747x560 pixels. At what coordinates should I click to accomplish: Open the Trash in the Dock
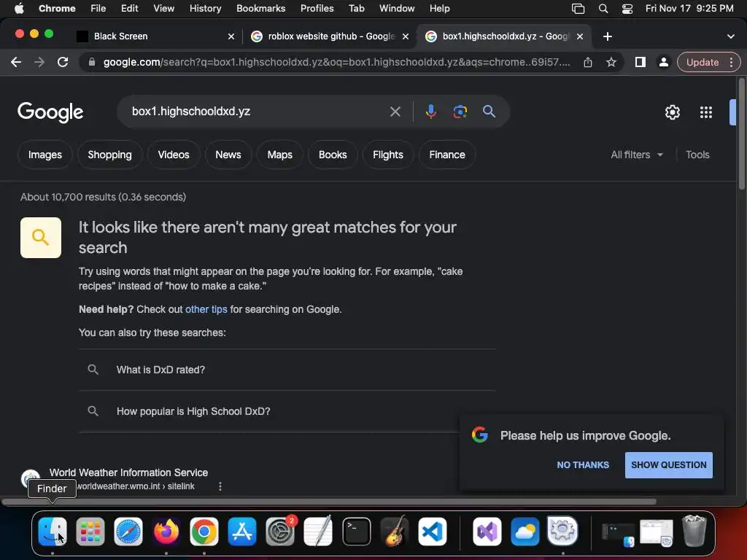click(x=694, y=531)
